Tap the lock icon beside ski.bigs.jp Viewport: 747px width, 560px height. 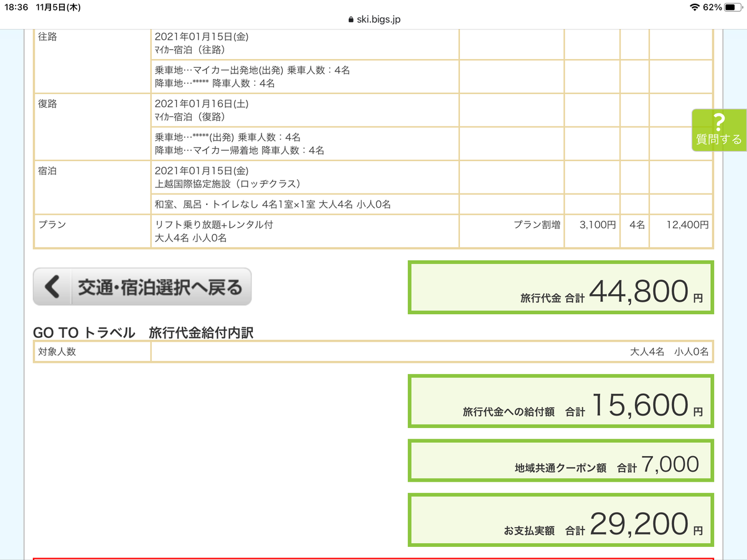point(351,19)
